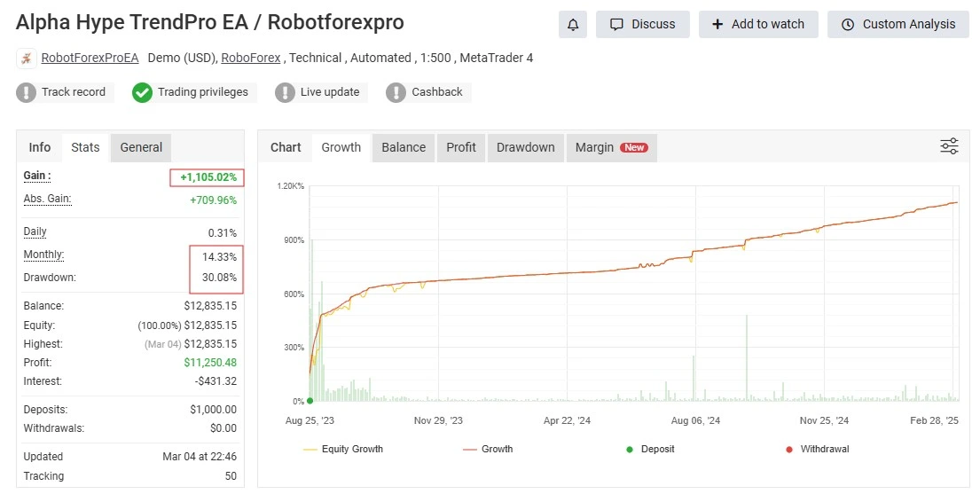Click the Live update warning icon
This screenshot has height=494, width=980.
click(x=285, y=92)
